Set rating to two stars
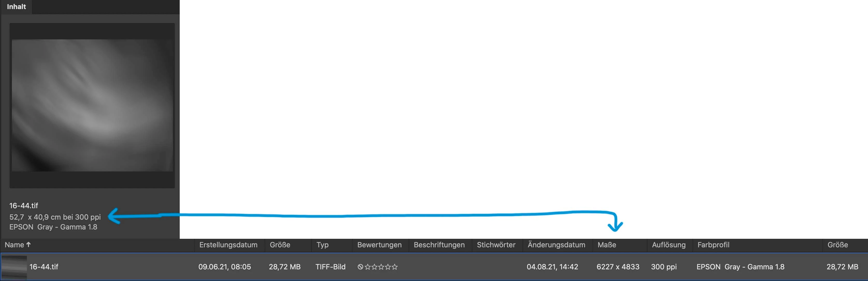868x281 pixels. [x=374, y=267]
